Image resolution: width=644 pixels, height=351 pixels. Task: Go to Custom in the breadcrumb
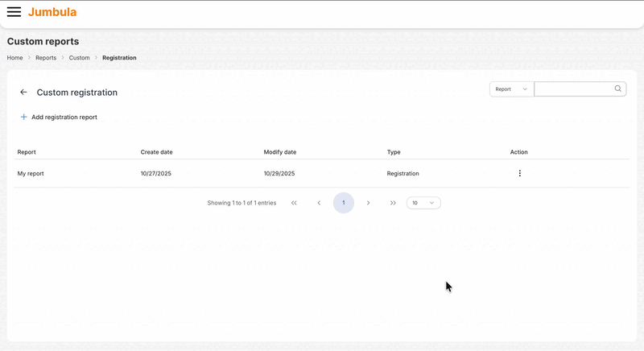[79, 58]
